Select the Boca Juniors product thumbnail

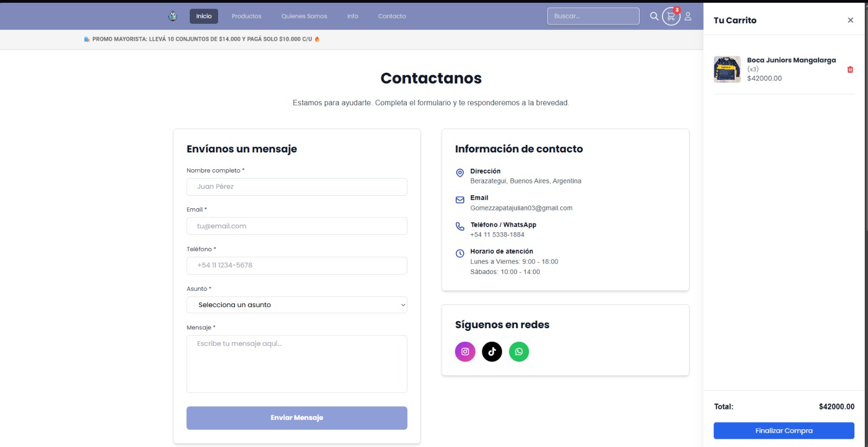[x=727, y=69]
